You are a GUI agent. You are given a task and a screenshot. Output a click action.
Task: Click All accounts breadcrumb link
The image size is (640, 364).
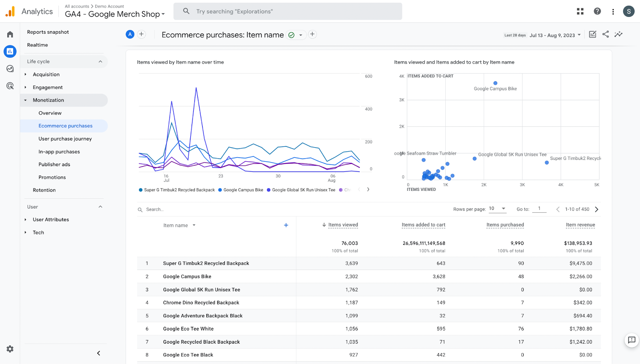pos(77,6)
